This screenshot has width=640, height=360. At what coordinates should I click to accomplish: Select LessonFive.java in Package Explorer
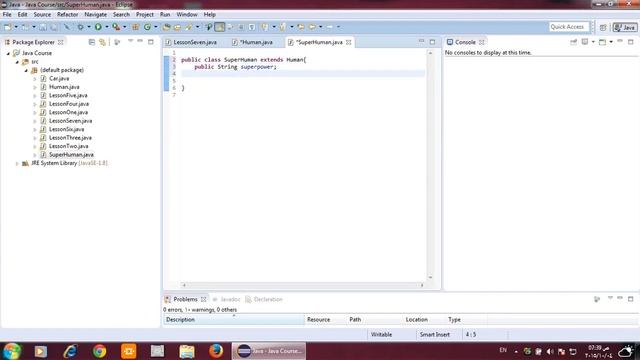pyautogui.click(x=68, y=96)
